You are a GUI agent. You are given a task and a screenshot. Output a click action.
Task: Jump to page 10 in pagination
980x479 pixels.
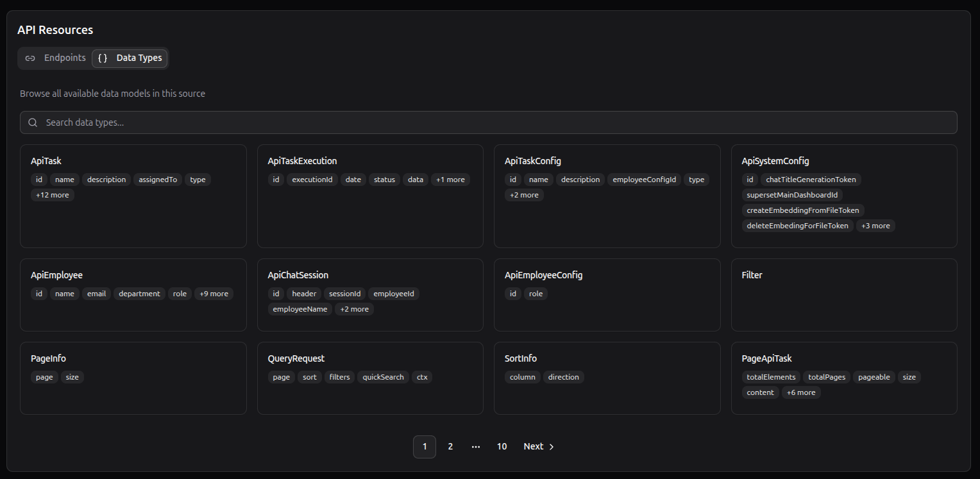pos(502,447)
